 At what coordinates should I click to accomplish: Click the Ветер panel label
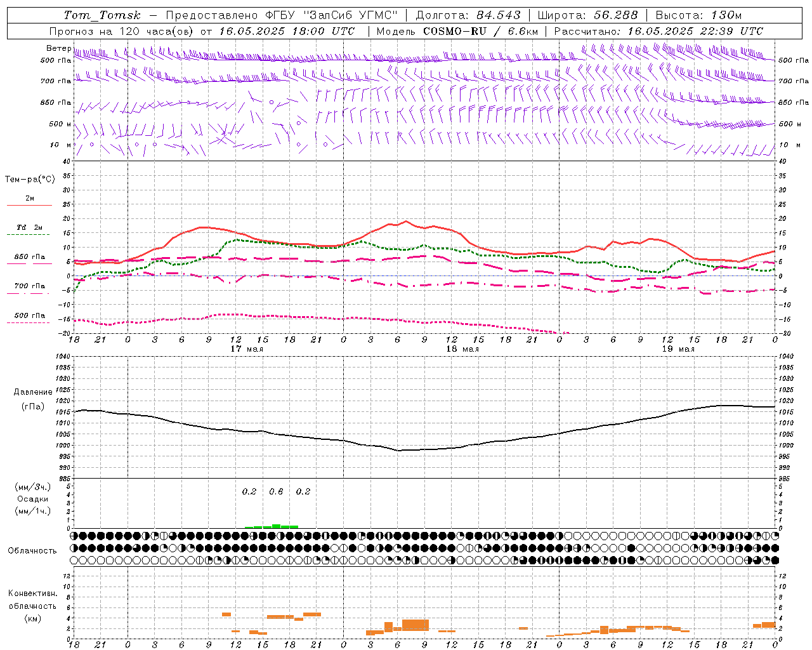pyautogui.click(x=58, y=48)
